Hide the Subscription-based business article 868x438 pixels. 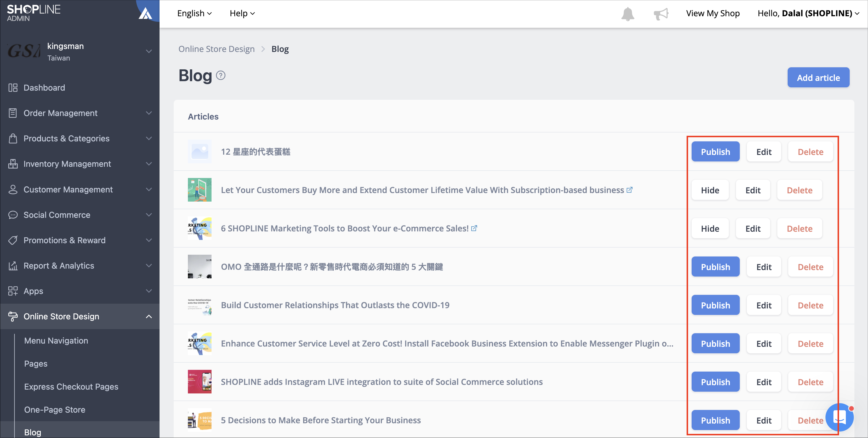[710, 190]
